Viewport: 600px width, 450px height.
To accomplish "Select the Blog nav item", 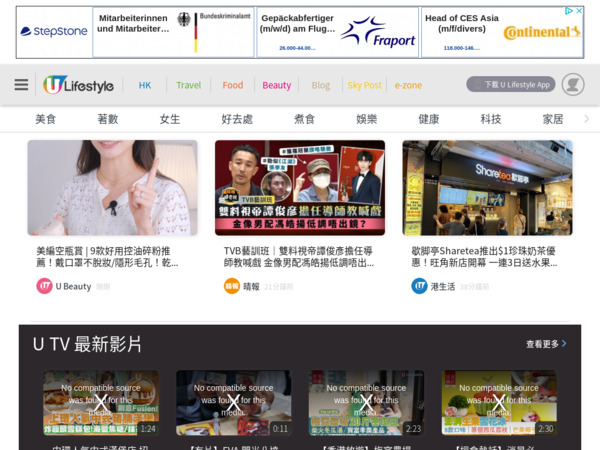I will tap(321, 85).
